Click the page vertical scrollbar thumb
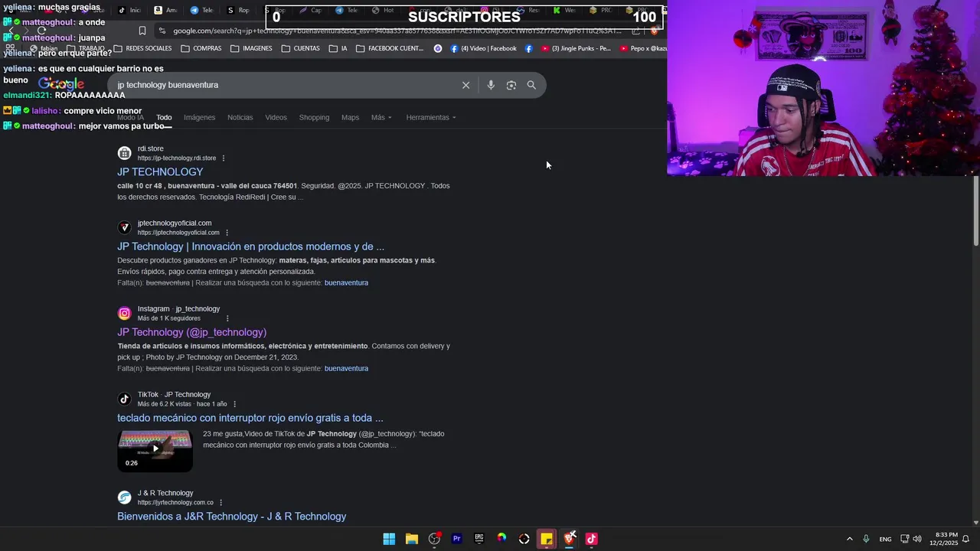980x551 pixels. [976, 212]
